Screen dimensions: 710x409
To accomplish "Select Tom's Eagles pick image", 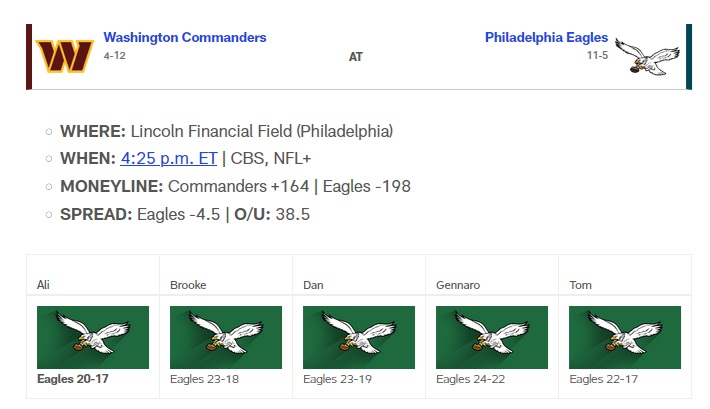I will point(625,337).
